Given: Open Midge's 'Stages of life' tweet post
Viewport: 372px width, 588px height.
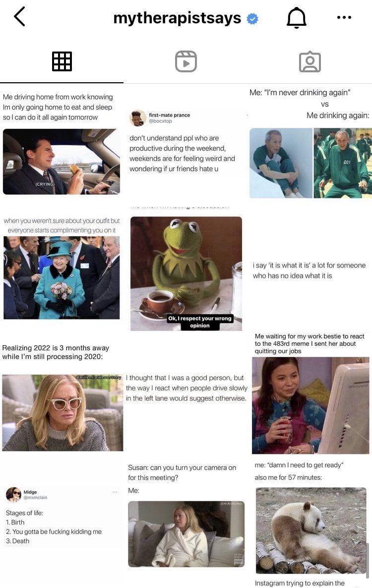Looking at the screenshot, I should pyautogui.click(x=62, y=517).
